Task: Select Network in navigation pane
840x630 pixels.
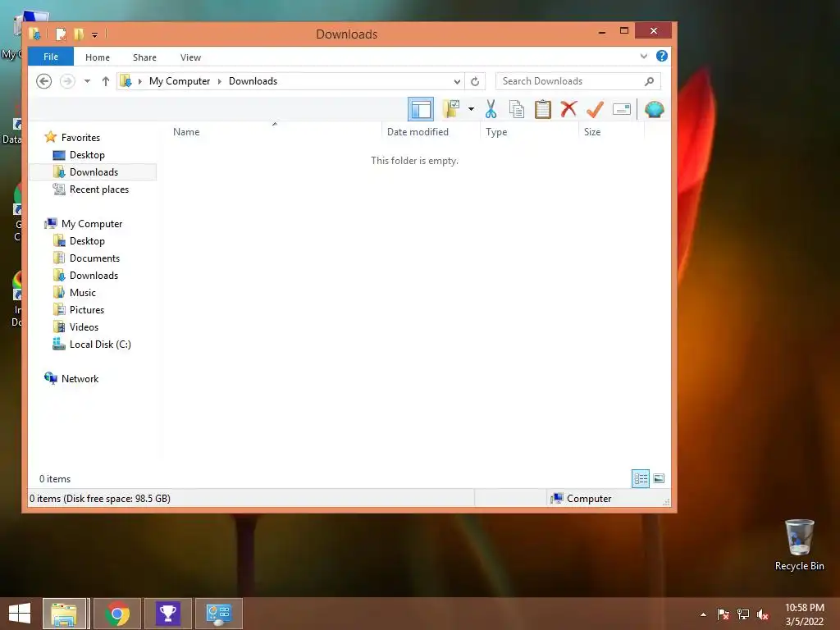Action: [x=80, y=379]
